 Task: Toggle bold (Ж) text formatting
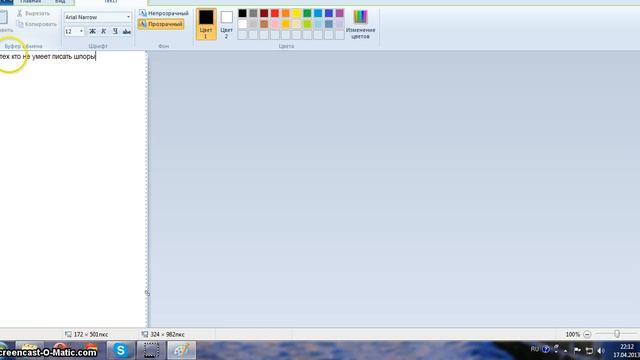pyautogui.click(x=92, y=31)
